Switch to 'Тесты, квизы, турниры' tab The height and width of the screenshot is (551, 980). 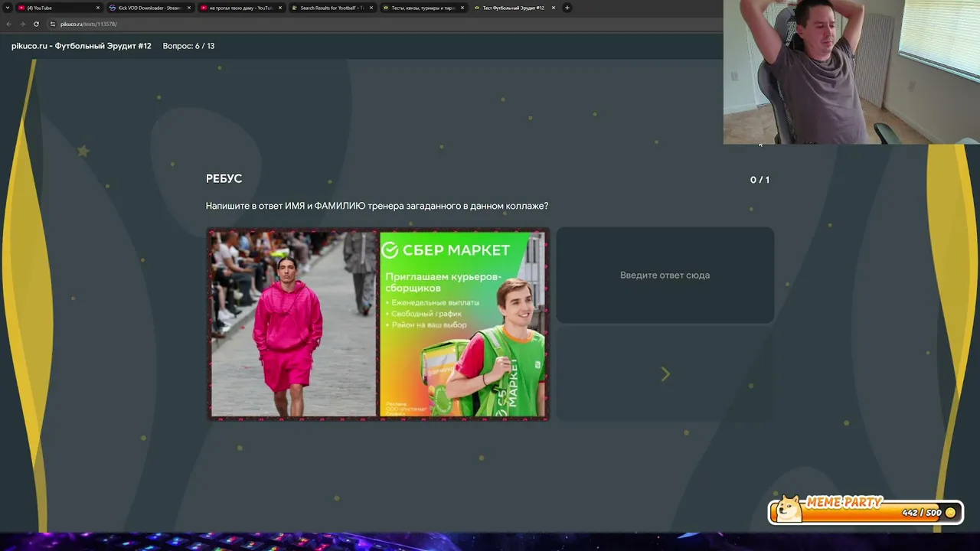(423, 8)
